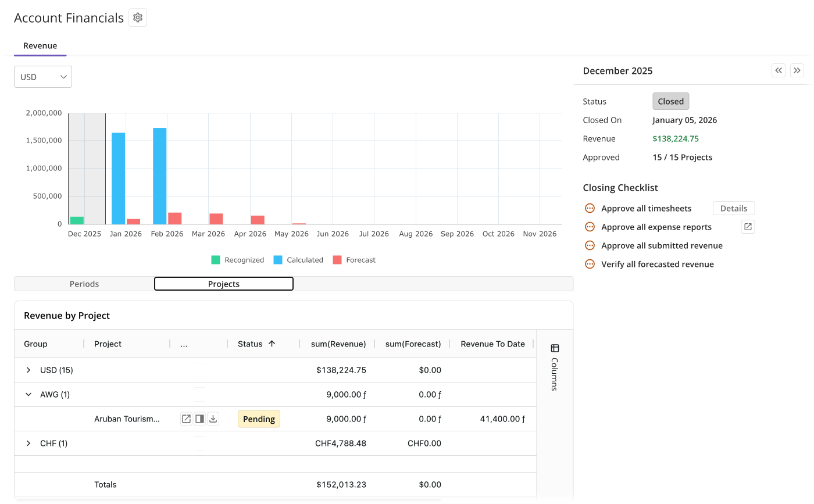The image size is (814, 504).
Task: Expand the USD (15) group row
Action: pyautogui.click(x=28, y=370)
